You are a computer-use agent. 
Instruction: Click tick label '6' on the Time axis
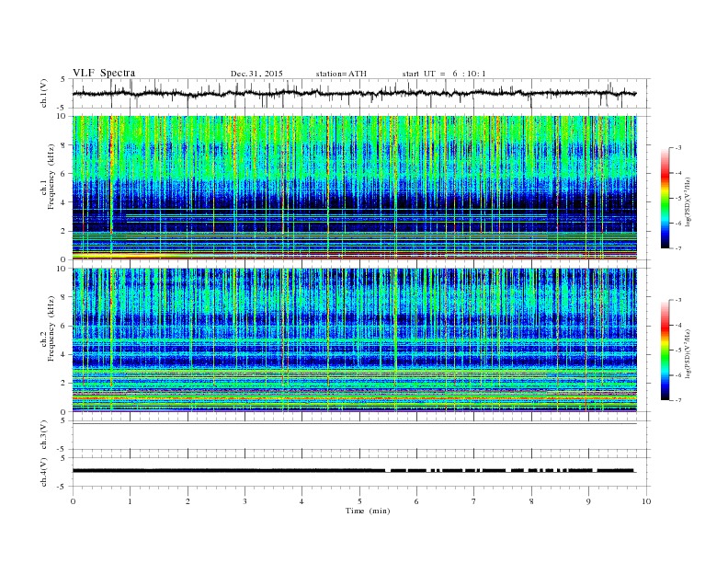416,501
